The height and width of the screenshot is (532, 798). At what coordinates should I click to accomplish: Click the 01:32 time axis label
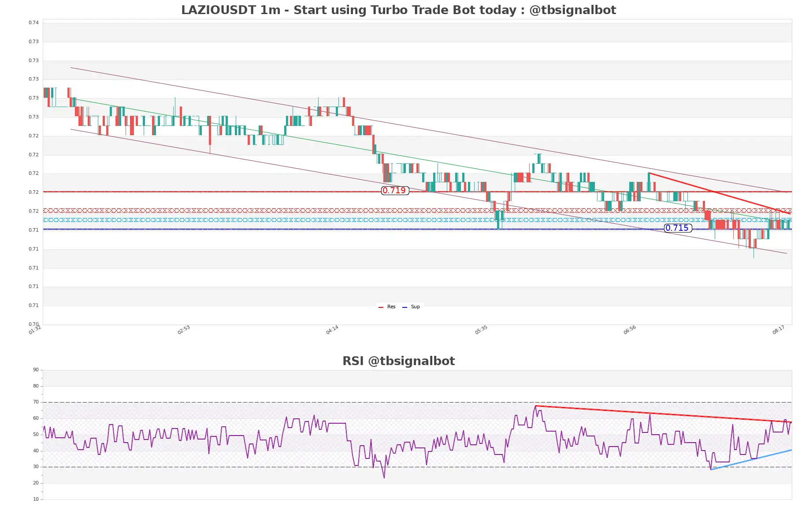pyautogui.click(x=35, y=330)
